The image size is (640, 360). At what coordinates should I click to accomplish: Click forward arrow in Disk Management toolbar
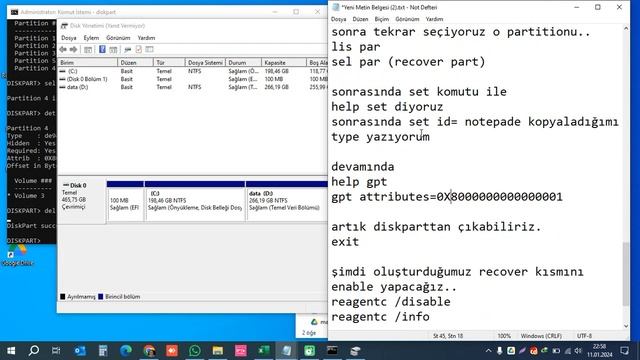(x=73, y=49)
